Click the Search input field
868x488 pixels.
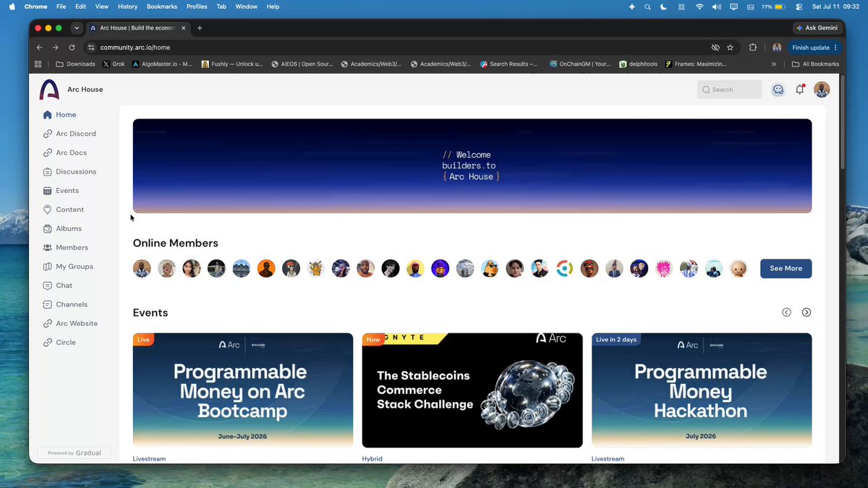729,90
